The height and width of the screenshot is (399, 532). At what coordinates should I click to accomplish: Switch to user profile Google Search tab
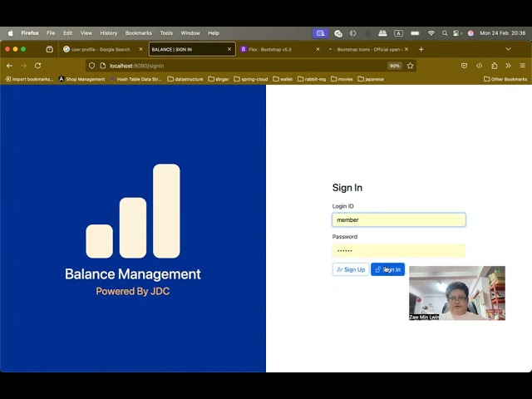pyautogui.click(x=100, y=49)
